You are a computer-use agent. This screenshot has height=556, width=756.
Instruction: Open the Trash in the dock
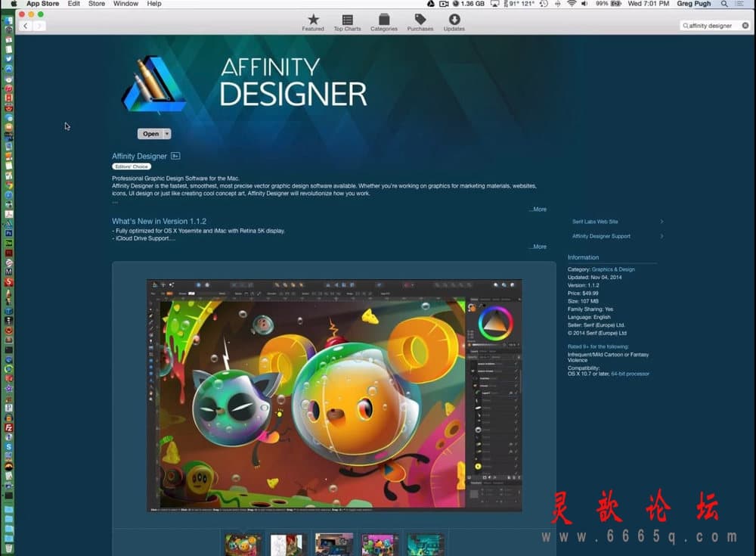click(x=8, y=548)
